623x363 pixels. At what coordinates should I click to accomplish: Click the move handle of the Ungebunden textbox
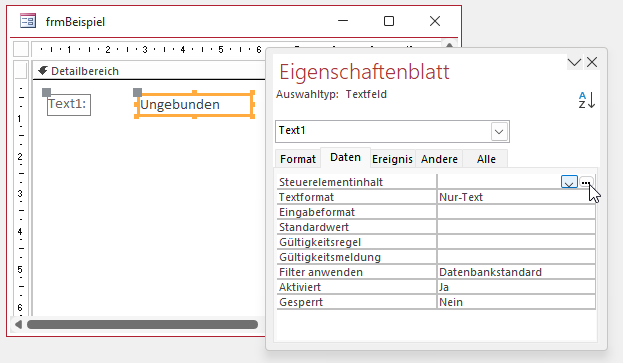[137, 93]
